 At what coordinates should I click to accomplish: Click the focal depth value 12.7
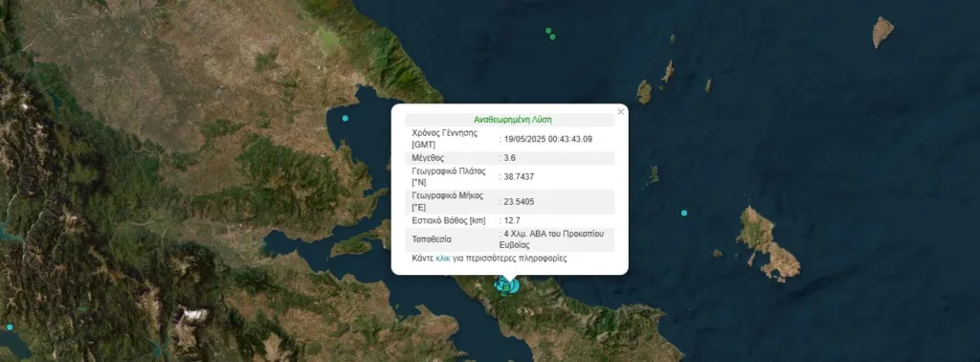point(512,220)
